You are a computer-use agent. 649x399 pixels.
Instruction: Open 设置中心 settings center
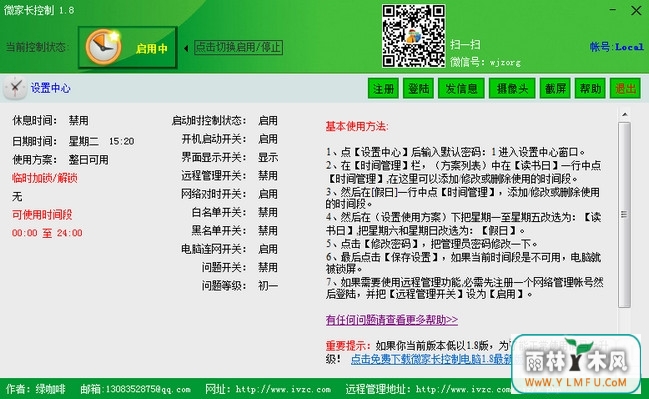tap(50, 88)
